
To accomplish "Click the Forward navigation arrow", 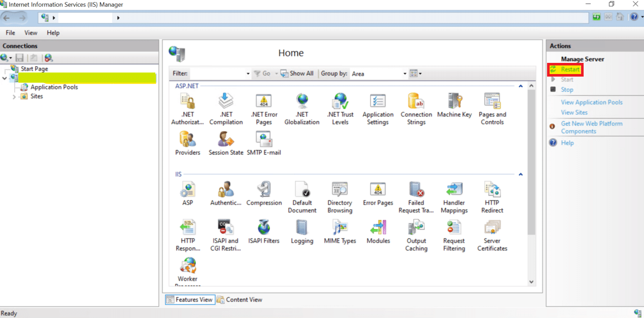I will click(x=22, y=17).
